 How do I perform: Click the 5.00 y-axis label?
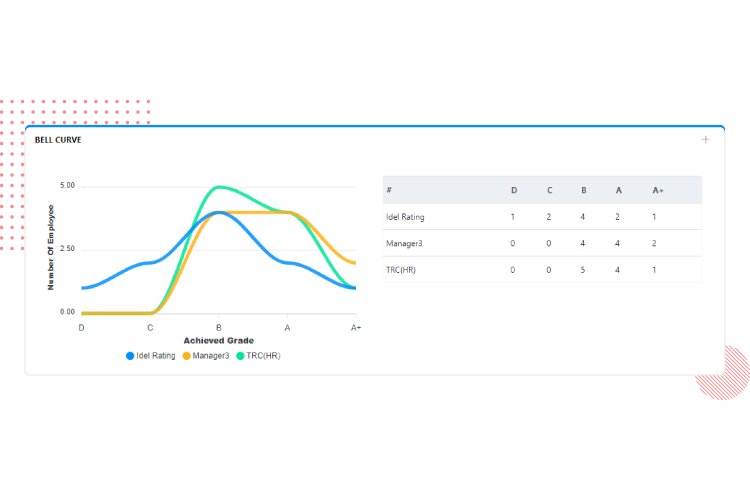pyautogui.click(x=67, y=186)
